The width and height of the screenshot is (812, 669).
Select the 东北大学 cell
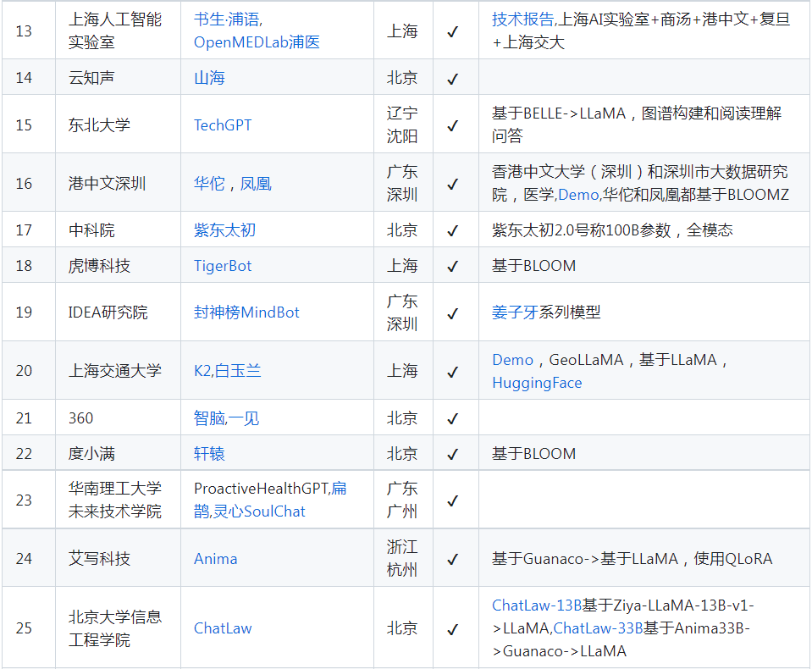[118, 124]
